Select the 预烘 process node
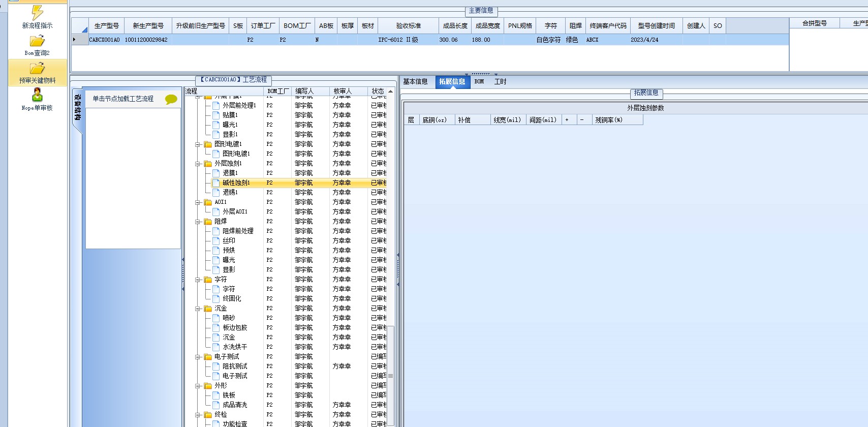Screen dimensions: 868x427 pos(229,251)
